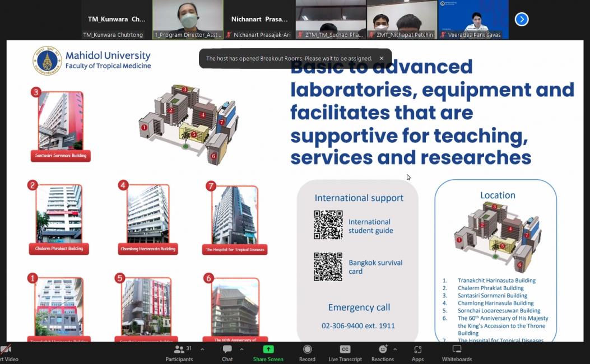Image resolution: width=590 pixels, height=364 pixels.
Task: Open the Chat panel icon
Action: coord(227,349)
